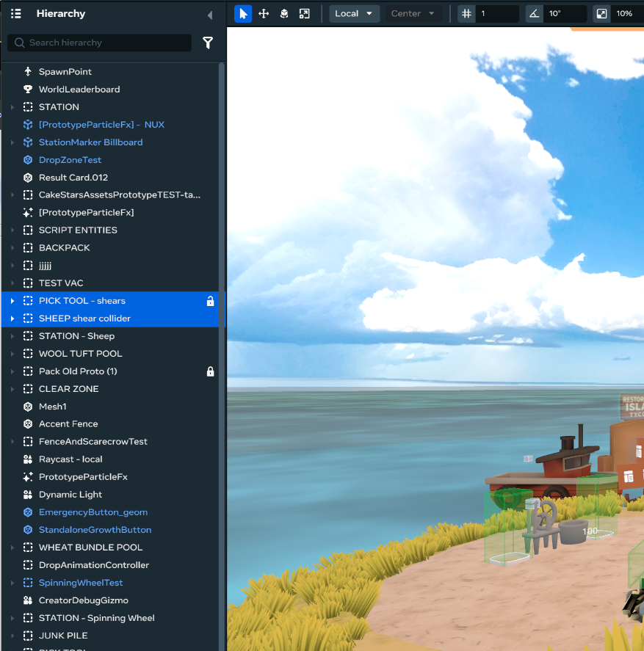644x651 pixels.
Task: Click in the Search hierarchy field
Action: point(106,43)
